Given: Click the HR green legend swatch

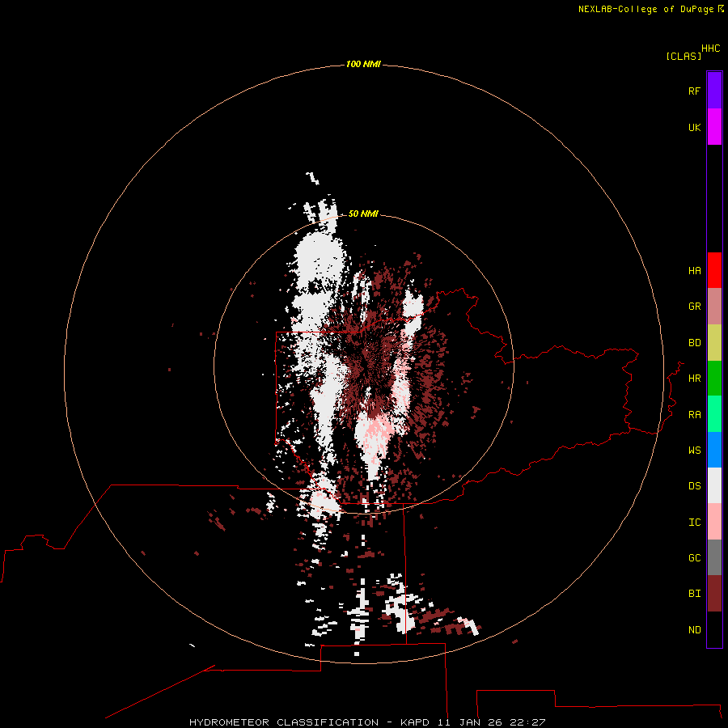Looking at the screenshot, I should (x=714, y=378).
